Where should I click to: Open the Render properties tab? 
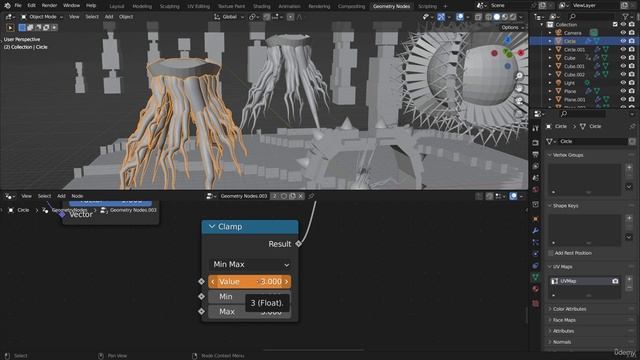click(536, 143)
